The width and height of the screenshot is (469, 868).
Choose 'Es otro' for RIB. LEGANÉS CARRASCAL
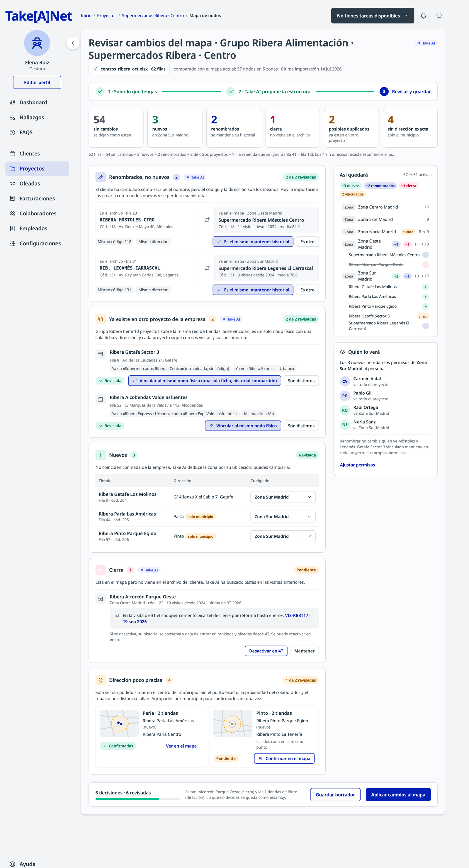[307, 290]
